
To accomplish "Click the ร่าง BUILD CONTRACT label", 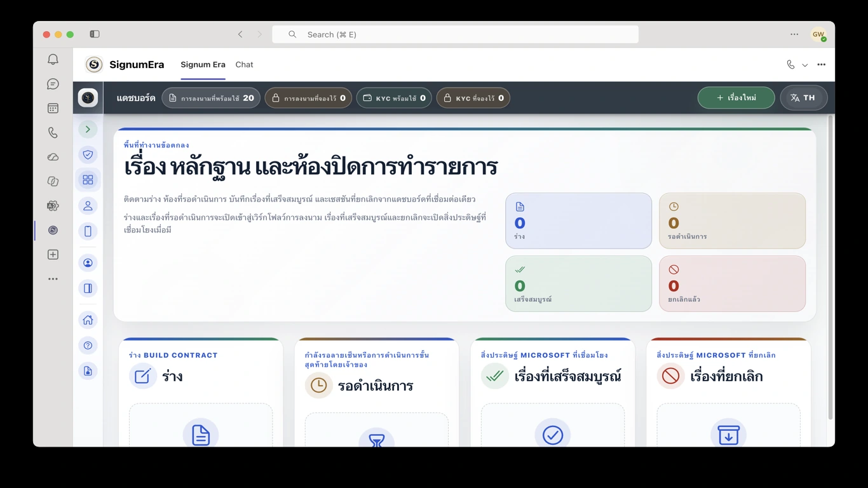I will [x=173, y=355].
